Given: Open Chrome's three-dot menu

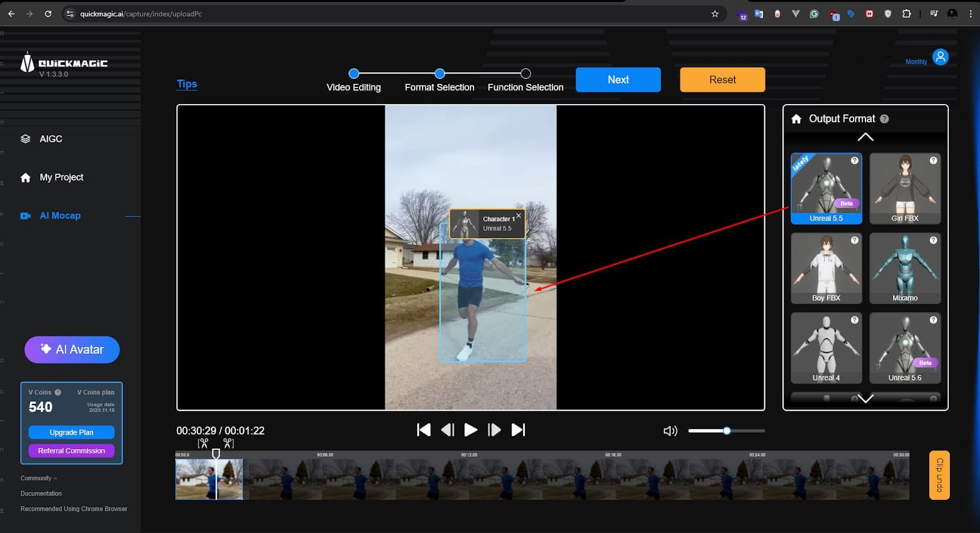Looking at the screenshot, I should pos(971,13).
